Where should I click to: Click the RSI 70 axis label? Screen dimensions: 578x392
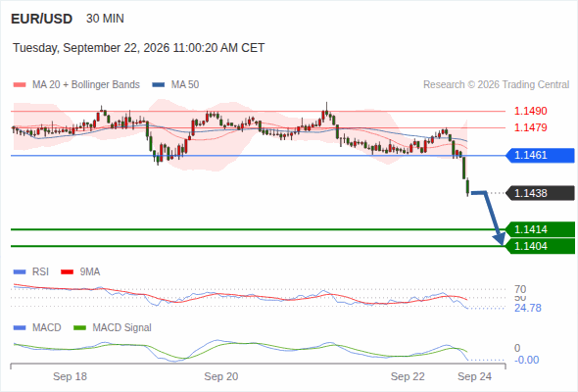coord(520,289)
